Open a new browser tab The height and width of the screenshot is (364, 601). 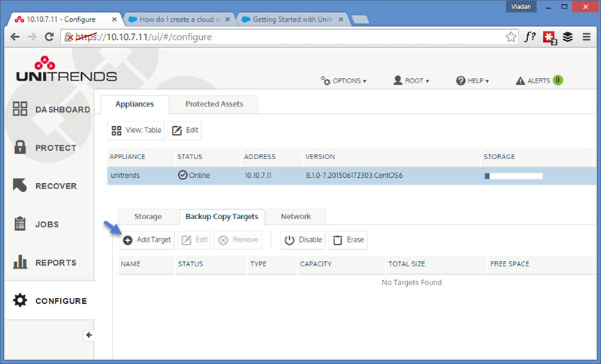coord(360,20)
